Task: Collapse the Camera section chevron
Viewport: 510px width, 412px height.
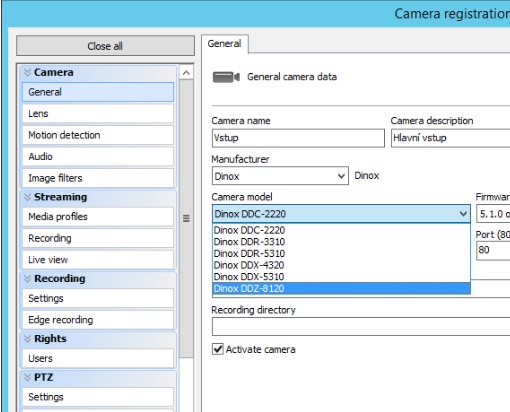Action: 27,72
